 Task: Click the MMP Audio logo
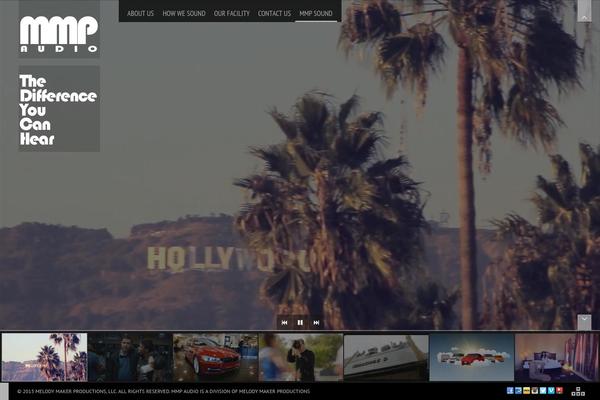(59, 34)
